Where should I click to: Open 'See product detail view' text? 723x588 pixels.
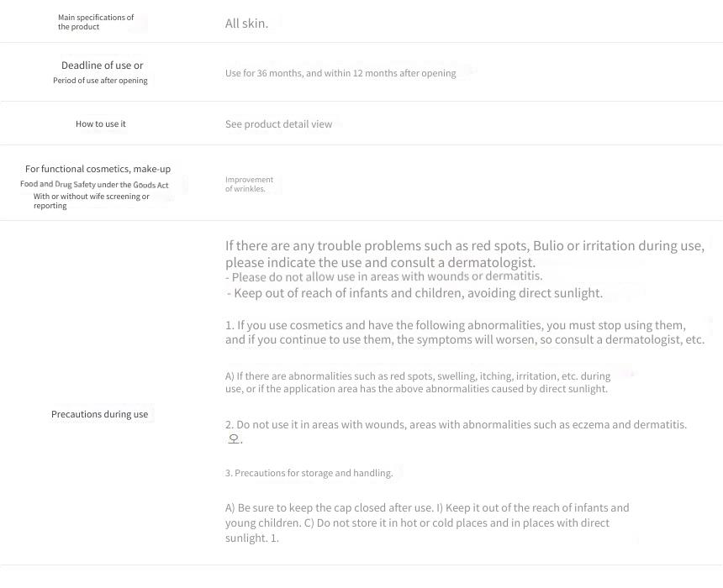[x=278, y=124]
